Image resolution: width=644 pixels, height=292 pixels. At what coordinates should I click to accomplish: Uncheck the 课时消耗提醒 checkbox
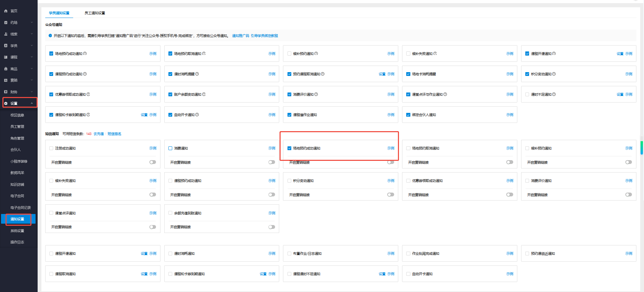[170, 74]
